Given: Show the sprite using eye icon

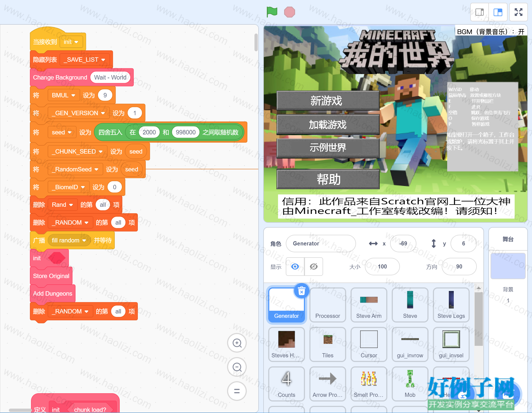Looking at the screenshot, I should pyautogui.click(x=295, y=266).
